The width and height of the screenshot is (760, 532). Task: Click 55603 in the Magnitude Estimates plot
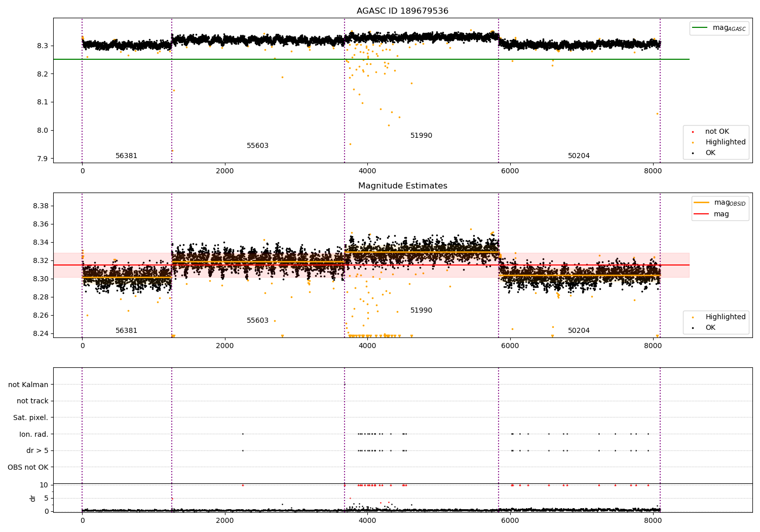(x=257, y=321)
